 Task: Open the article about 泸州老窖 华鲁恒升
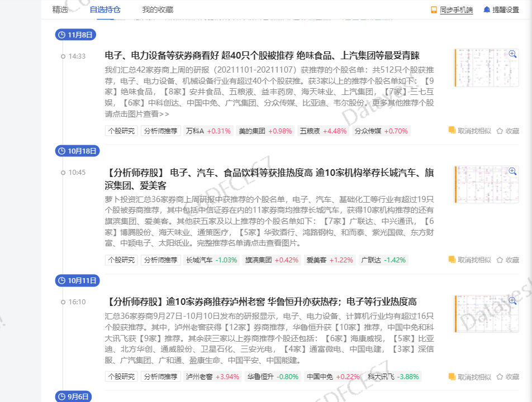pos(261,301)
